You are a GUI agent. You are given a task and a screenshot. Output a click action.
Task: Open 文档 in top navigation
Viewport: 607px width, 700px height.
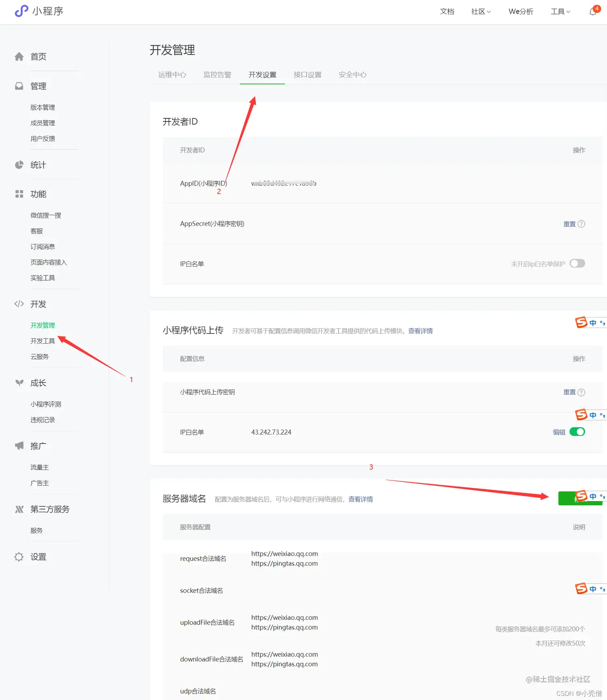tap(447, 12)
